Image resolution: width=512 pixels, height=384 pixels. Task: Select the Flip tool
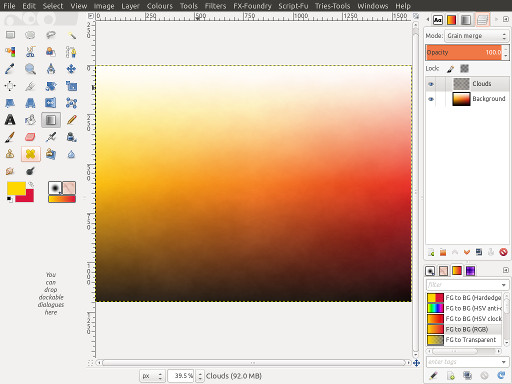(51, 103)
